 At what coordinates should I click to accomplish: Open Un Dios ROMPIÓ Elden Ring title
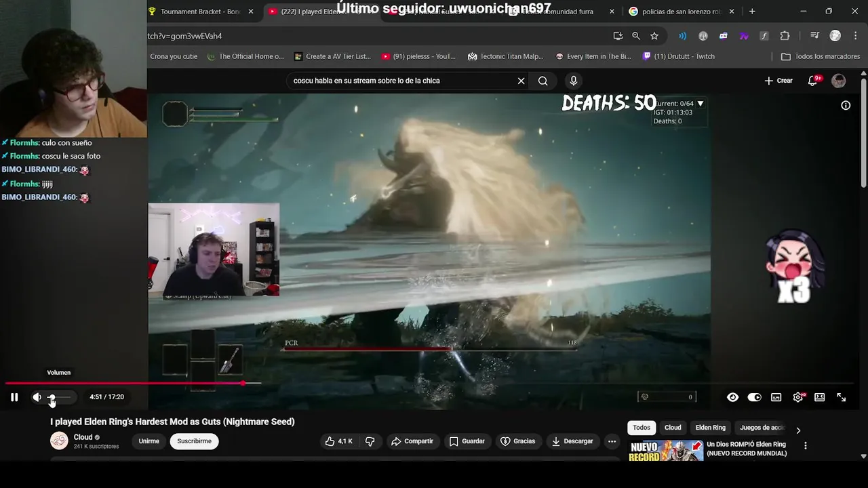point(747,449)
